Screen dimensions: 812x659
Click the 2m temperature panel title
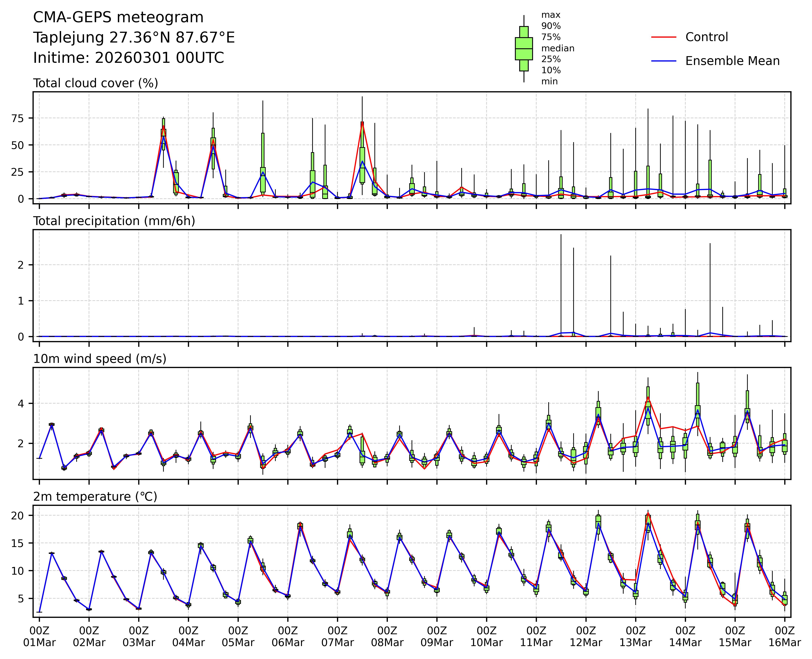(x=95, y=497)
